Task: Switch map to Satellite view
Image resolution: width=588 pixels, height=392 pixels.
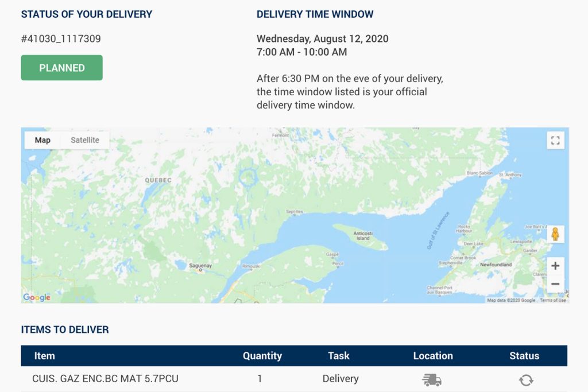Action: pos(85,140)
